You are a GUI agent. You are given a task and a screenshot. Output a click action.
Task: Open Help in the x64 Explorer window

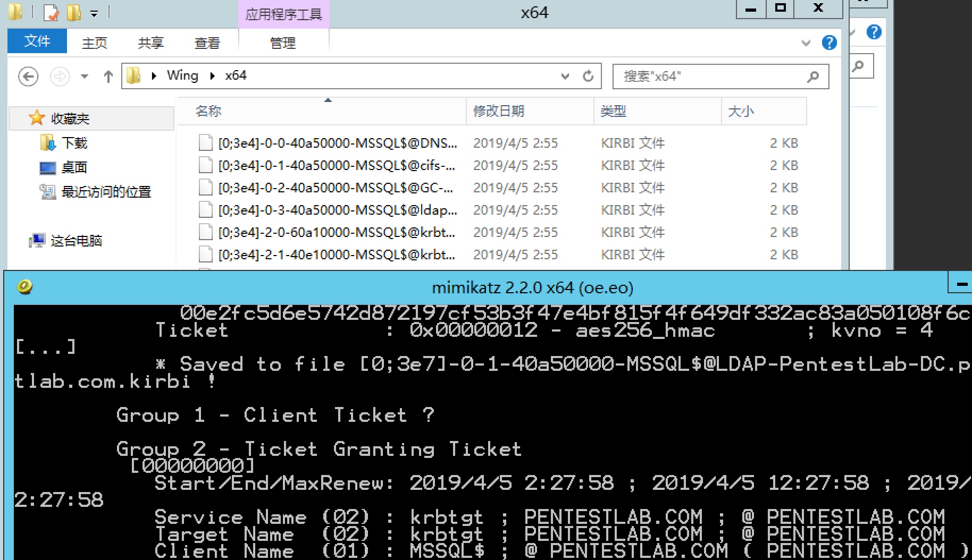click(x=829, y=43)
